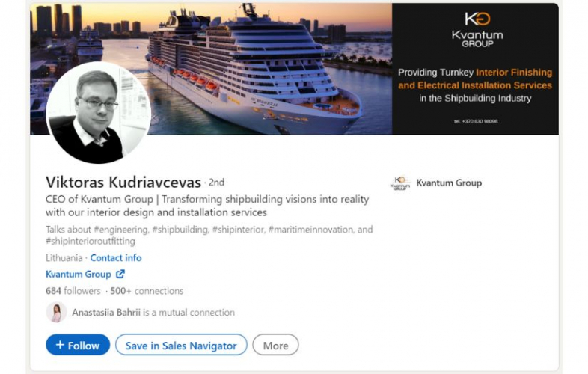Click Save in Sales Navigator
This screenshot has height=374, width=588.
pyautogui.click(x=181, y=345)
